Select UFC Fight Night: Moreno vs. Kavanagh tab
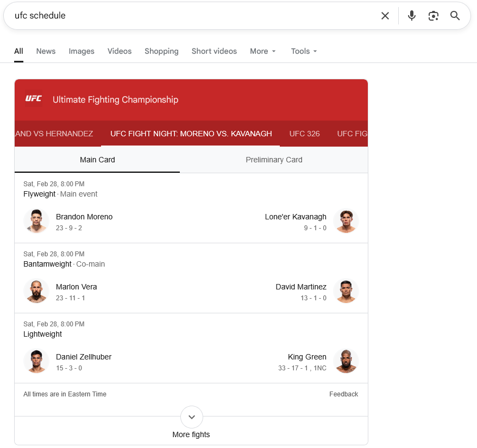This screenshot has width=477, height=448. [x=191, y=134]
